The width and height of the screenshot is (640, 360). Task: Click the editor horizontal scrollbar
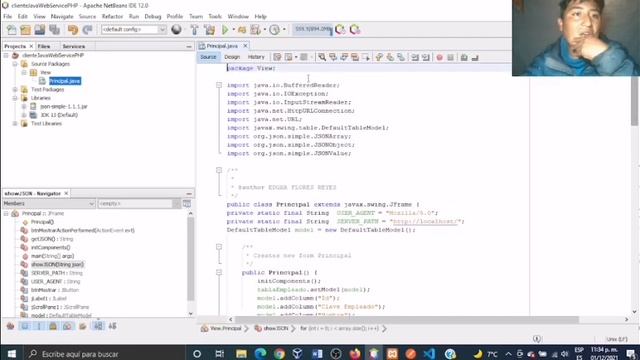coord(408,319)
